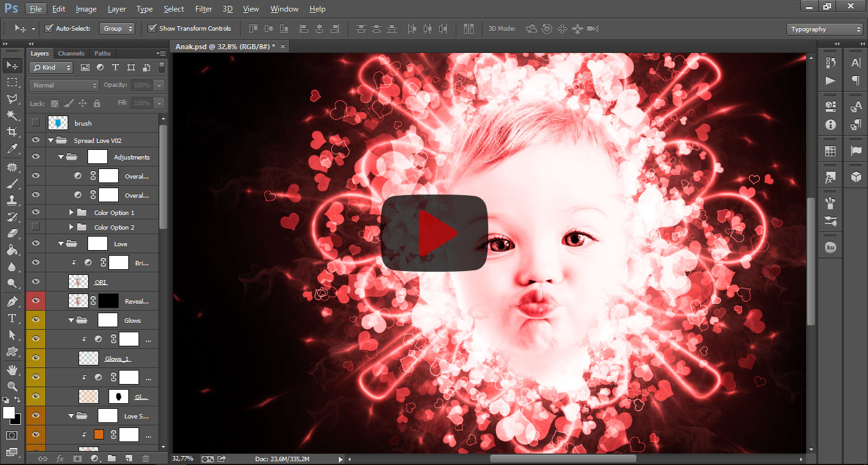This screenshot has width=868, height=465.
Task: Create a new layer group
Action: pyautogui.click(x=111, y=458)
